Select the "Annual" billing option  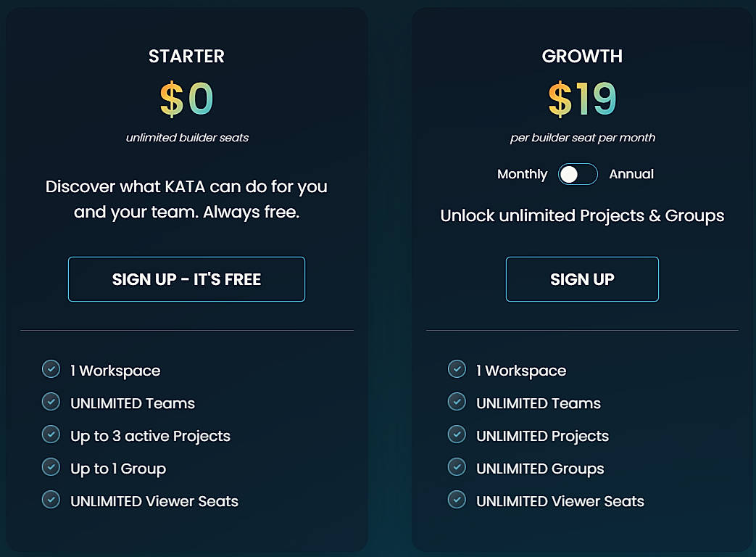(x=631, y=174)
